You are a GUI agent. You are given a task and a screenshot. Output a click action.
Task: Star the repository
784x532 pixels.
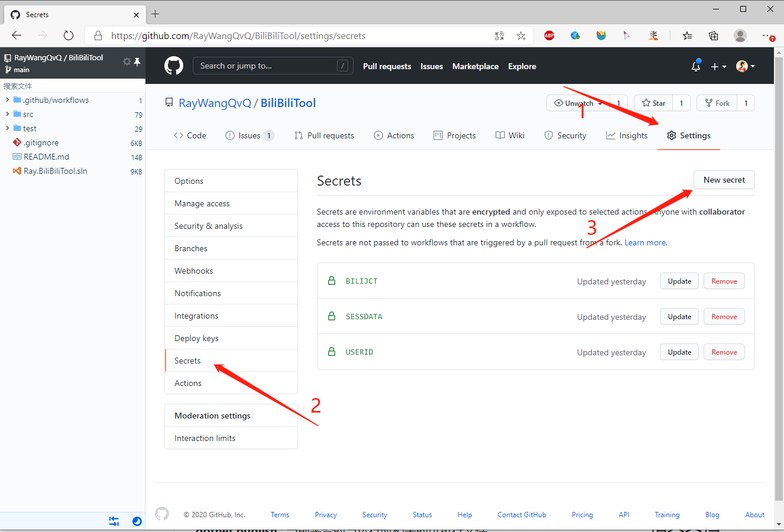[653, 103]
